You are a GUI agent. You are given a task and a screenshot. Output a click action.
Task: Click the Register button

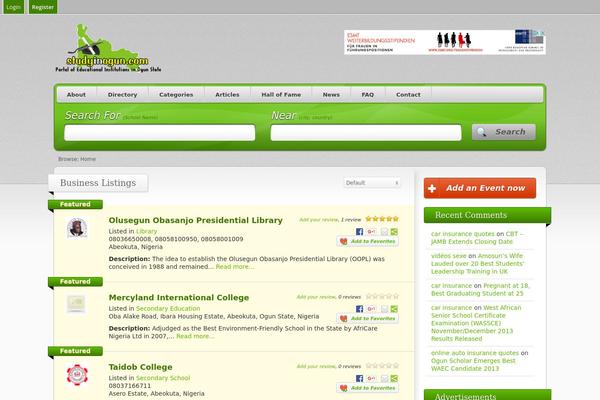point(43,7)
